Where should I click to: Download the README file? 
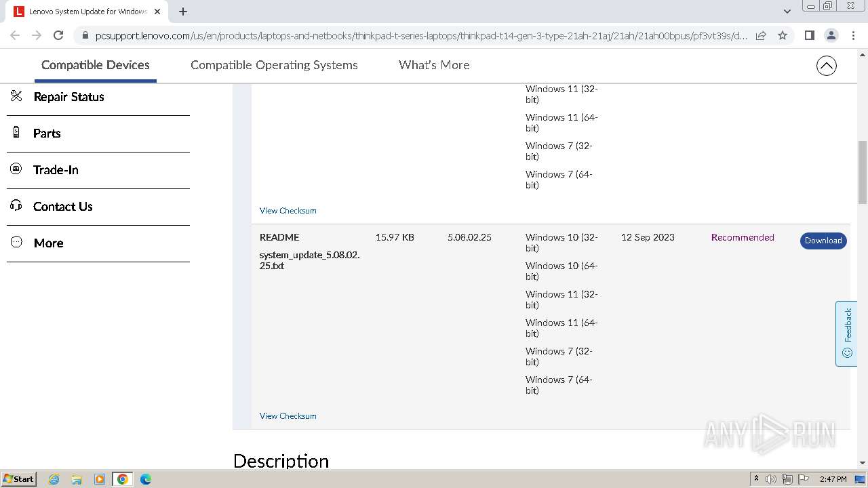pyautogui.click(x=823, y=241)
